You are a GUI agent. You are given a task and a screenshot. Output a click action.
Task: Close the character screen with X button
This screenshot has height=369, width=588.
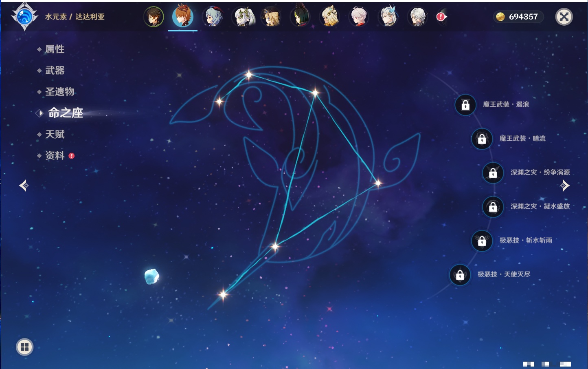coord(564,17)
